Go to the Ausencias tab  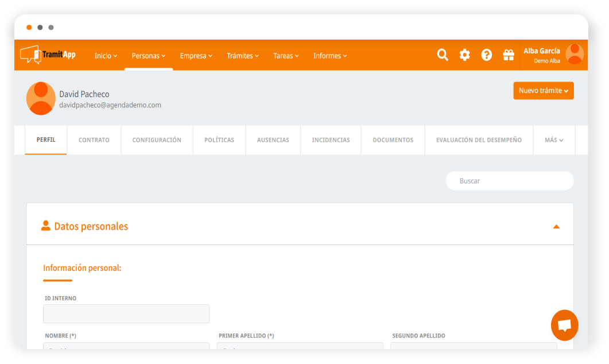pos(273,140)
